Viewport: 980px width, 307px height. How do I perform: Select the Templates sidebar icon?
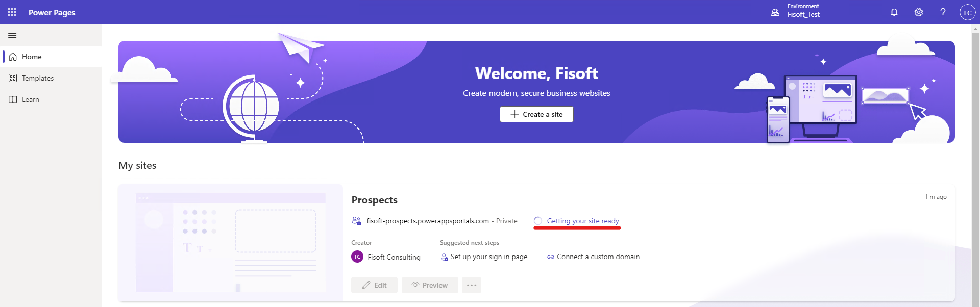tap(12, 78)
